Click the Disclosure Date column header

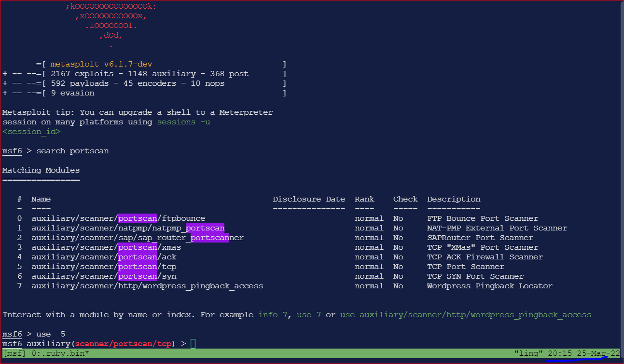coord(308,199)
